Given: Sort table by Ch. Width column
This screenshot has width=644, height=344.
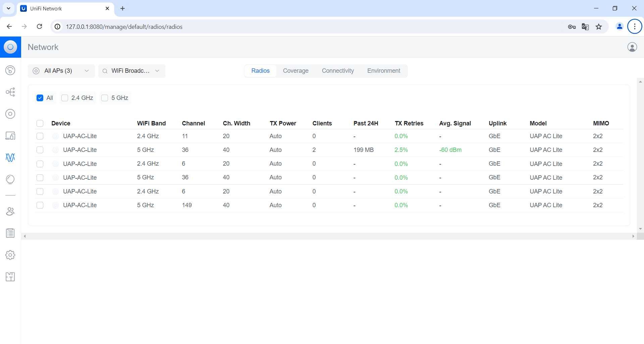Looking at the screenshot, I should click(236, 123).
